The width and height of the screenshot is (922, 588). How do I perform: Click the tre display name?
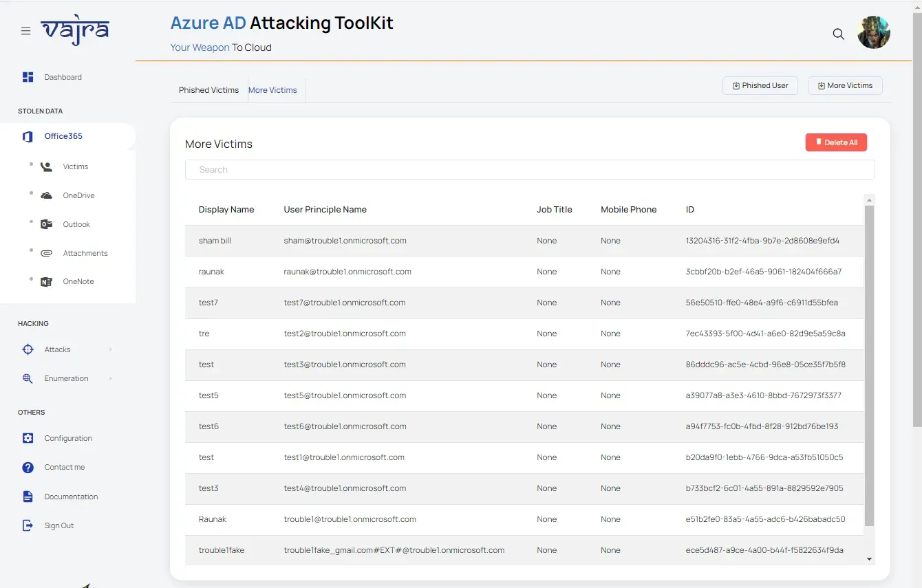[x=204, y=334]
